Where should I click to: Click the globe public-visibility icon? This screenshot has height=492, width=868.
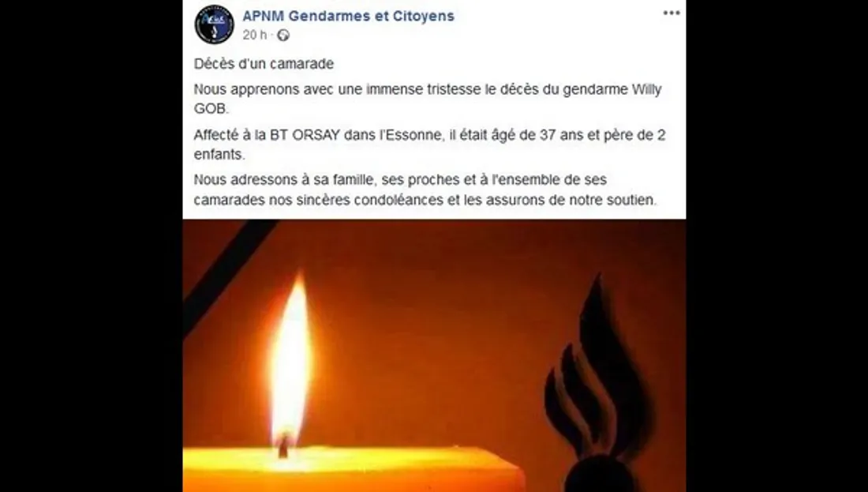[282, 36]
